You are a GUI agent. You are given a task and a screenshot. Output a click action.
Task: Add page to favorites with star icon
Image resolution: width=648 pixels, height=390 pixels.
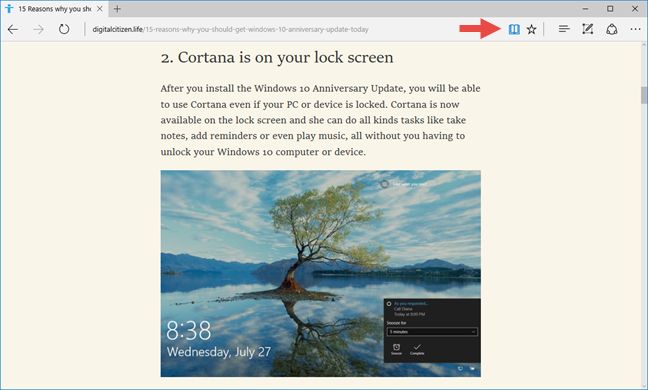pos(531,29)
